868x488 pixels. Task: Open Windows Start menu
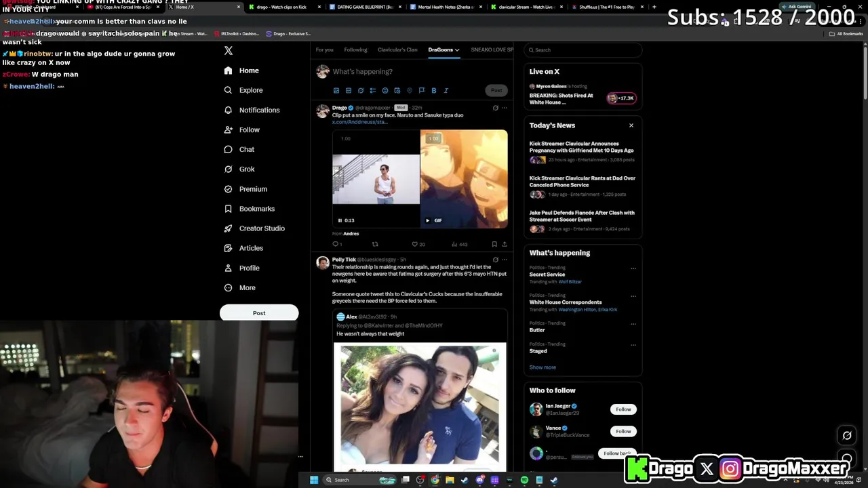[314, 480]
